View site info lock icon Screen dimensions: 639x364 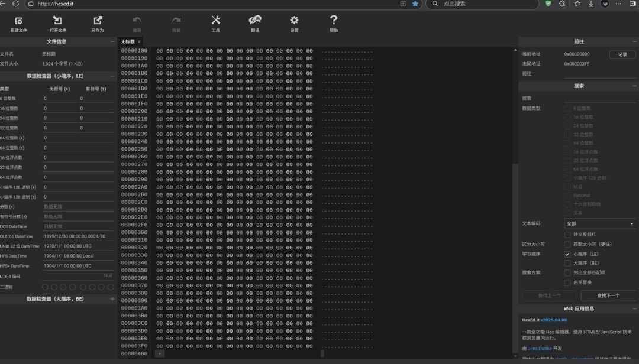pyautogui.click(x=31, y=4)
